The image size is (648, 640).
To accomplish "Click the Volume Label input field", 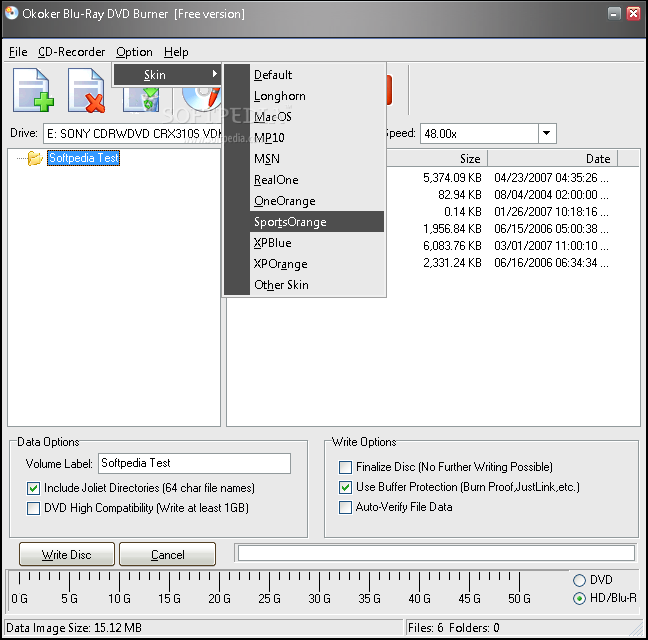I will [194, 464].
